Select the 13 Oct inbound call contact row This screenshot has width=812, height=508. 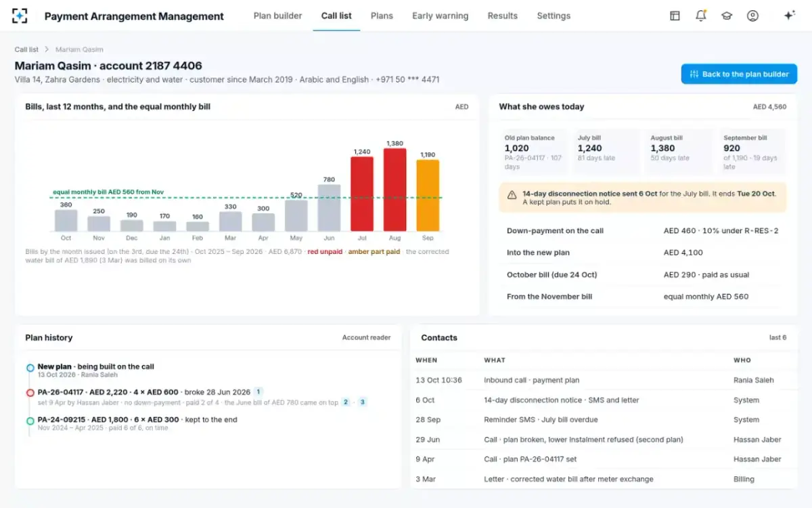[x=604, y=380]
